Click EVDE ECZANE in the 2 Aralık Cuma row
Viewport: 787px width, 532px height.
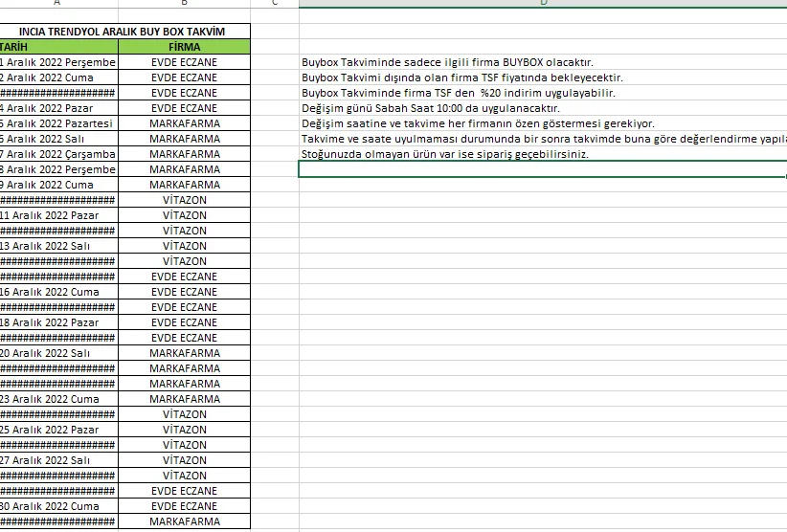coord(184,78)
